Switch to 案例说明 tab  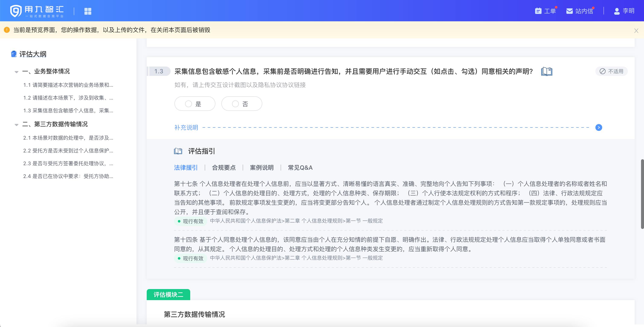(x=262, y=168)
